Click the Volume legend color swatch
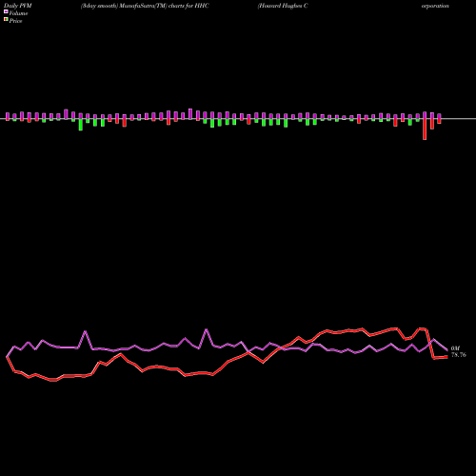This screenshot has height=476, width=476. (6, 12)
